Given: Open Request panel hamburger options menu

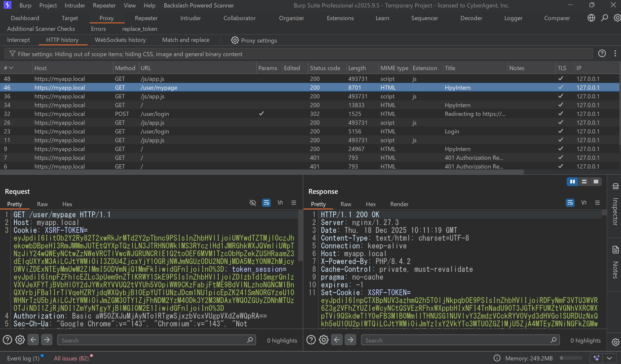Looking at the screenshot, I should click(x=294, y=203).
